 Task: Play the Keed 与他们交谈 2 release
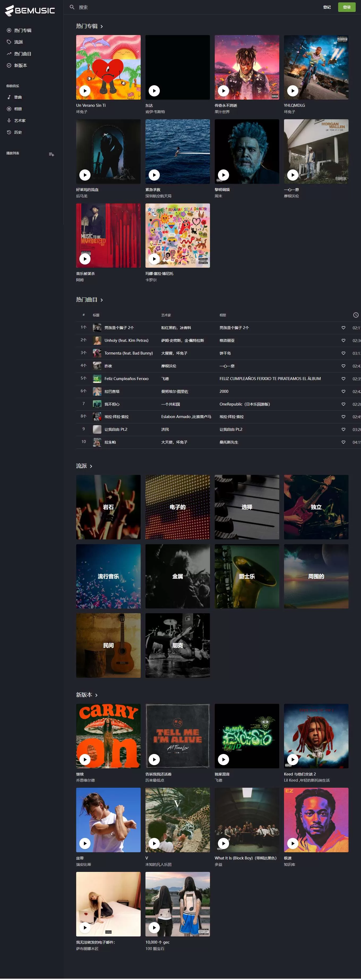[x=293, y=759]
